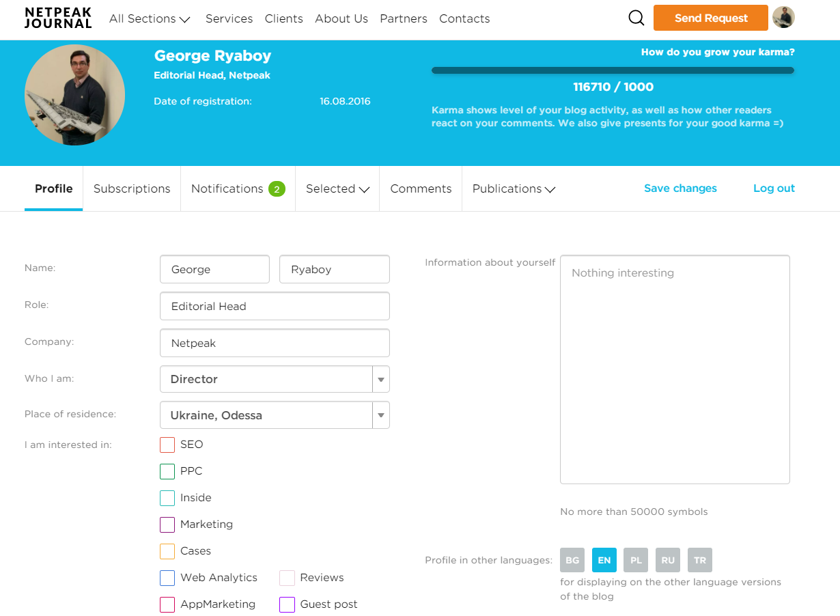This screenshot has height=616, width=840.
Task: Check the PPC interest checkbox
Action: [x=167, y=471]
